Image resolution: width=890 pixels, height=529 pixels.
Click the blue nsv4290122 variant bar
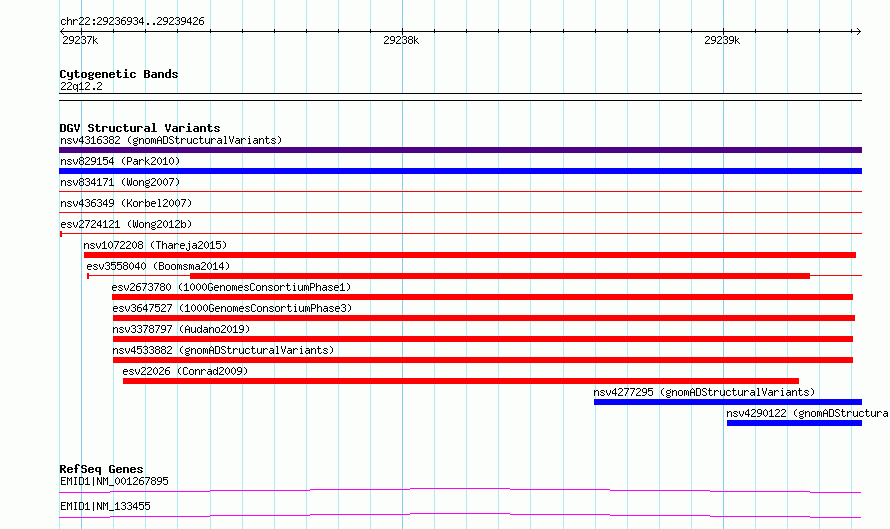point(794,423)
